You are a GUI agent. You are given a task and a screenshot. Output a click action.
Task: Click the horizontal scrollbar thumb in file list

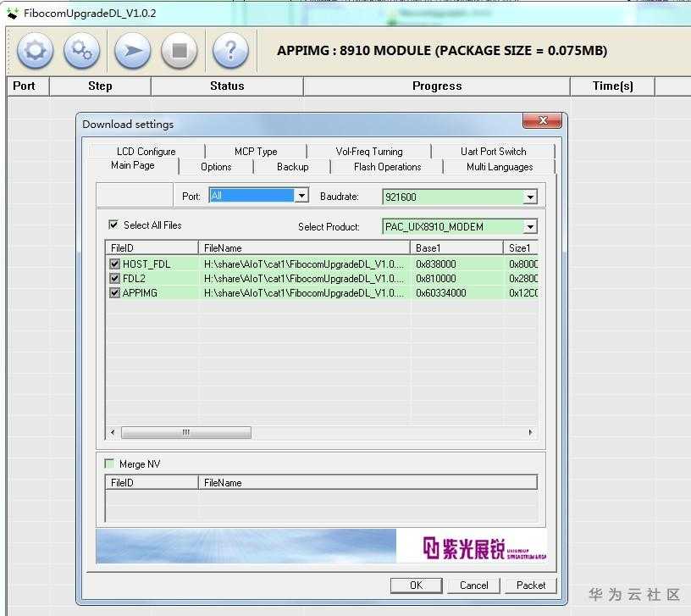(x=186, y=432)
